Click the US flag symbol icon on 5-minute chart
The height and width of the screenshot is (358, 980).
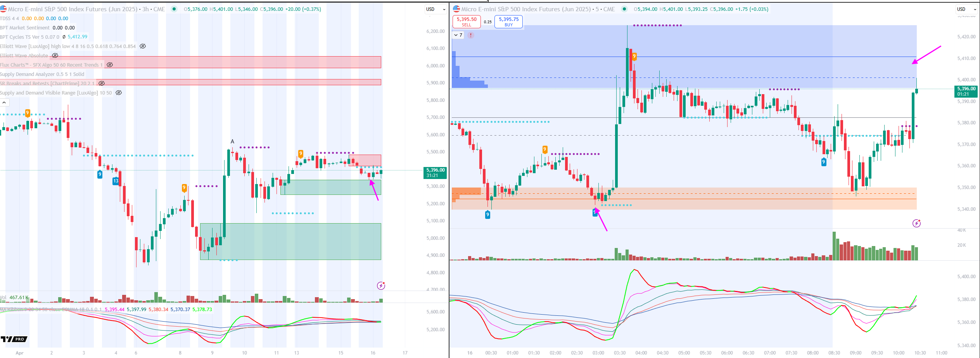click(x=456, y=9)
